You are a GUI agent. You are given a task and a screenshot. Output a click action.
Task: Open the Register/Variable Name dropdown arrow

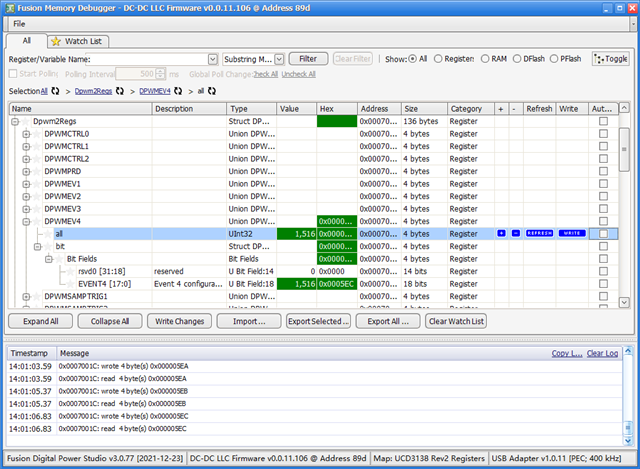pyautogui.click(x=213, y=59)
